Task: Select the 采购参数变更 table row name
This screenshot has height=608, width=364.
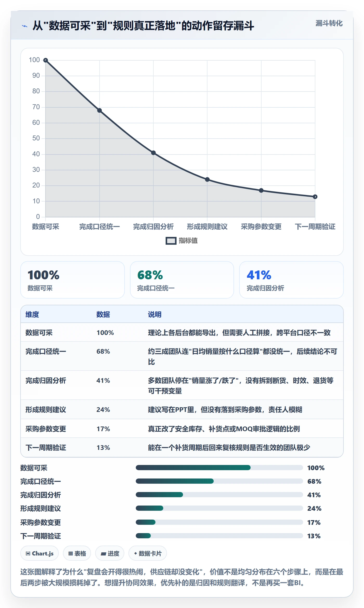Action: coord(46,429)
